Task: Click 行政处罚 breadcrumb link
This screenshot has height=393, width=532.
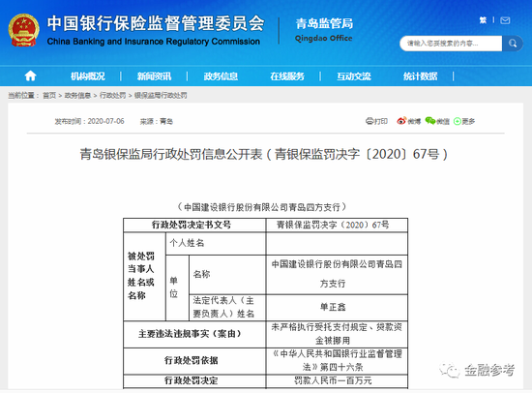Action: (x=112, y=96)
